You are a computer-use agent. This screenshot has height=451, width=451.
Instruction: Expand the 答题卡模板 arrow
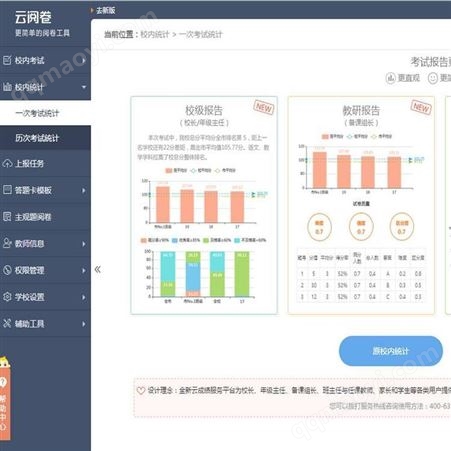pyautogui.click(x=84, y=190)
